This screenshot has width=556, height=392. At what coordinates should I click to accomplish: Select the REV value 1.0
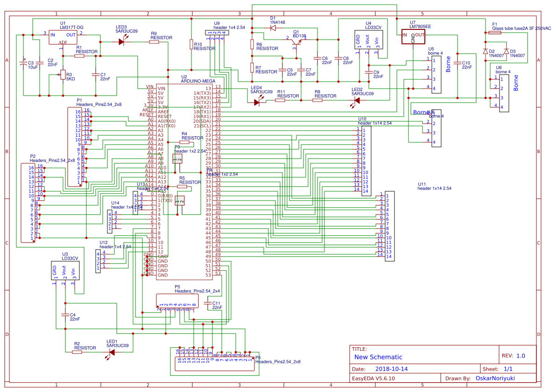[x=521, y=356]
